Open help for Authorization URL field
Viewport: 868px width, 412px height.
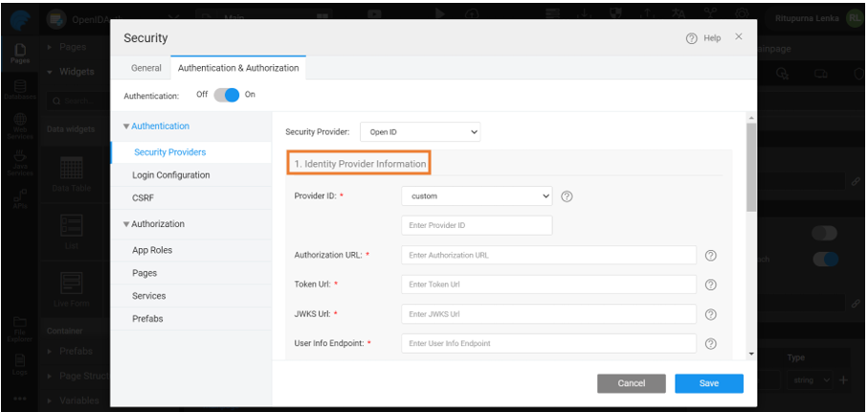[x=711, y=256]
